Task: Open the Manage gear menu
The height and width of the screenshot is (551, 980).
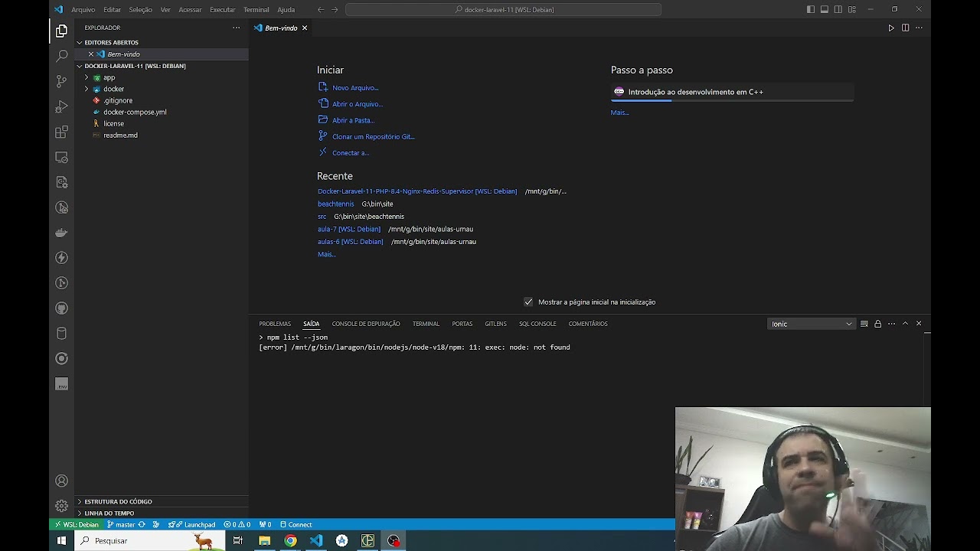Action: coord(62,506)
